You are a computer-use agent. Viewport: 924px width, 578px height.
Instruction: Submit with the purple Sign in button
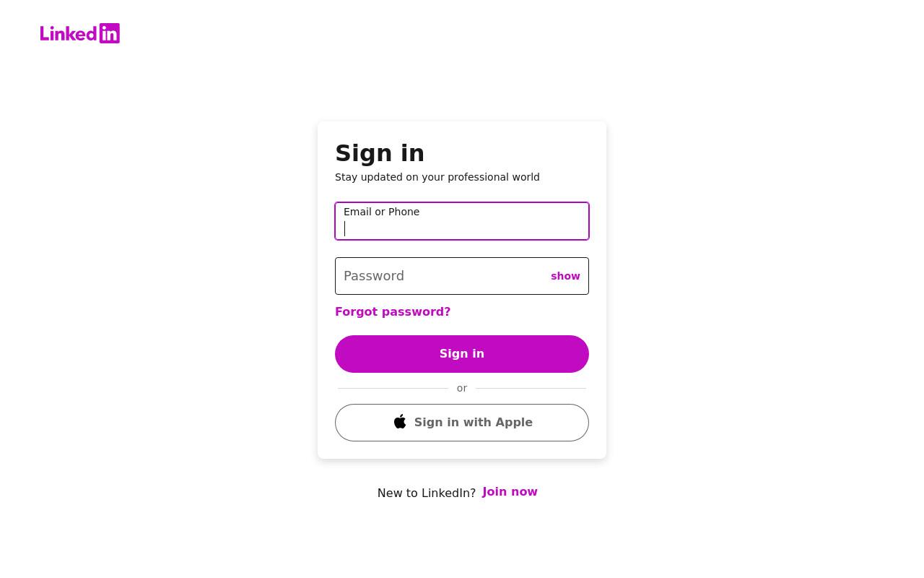(x=462, y=354)
